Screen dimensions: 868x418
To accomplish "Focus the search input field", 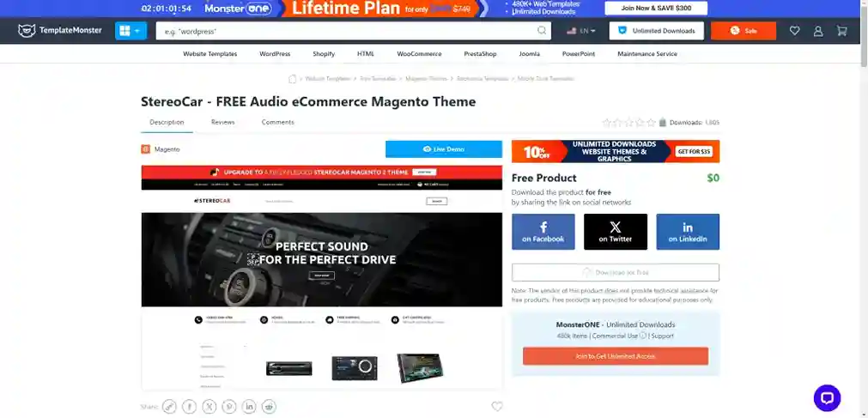I will [353, 31].
